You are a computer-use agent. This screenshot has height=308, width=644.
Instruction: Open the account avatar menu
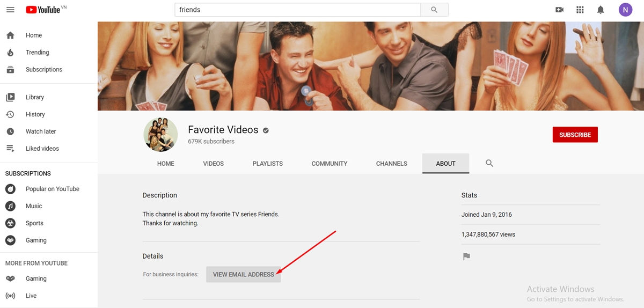pyautogui.click(x=625, y=10)
